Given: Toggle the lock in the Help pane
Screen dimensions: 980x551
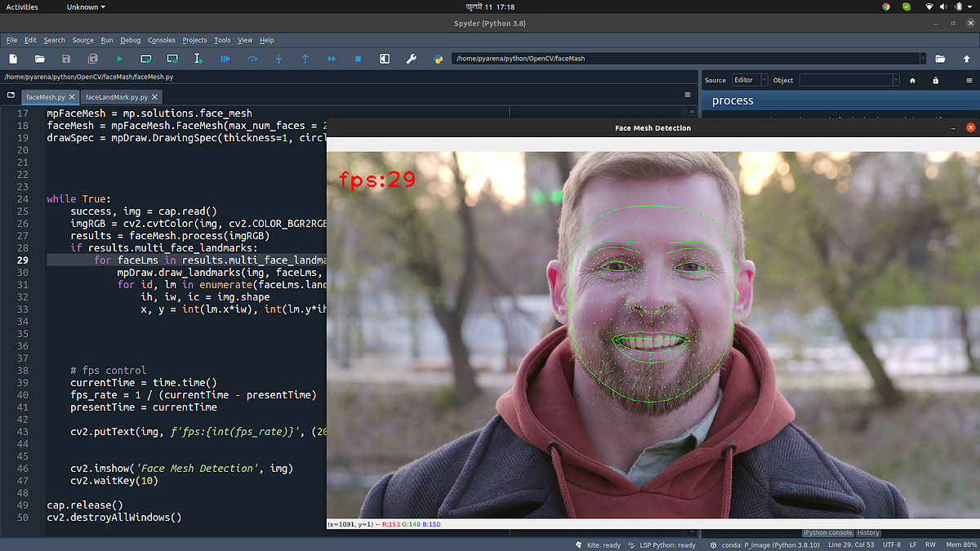Looking at the screenshot, I should tap(935, 80).
